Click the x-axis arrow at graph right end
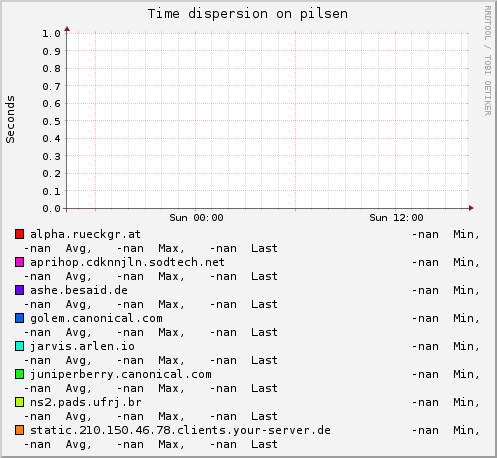 [x=471, y=208]
